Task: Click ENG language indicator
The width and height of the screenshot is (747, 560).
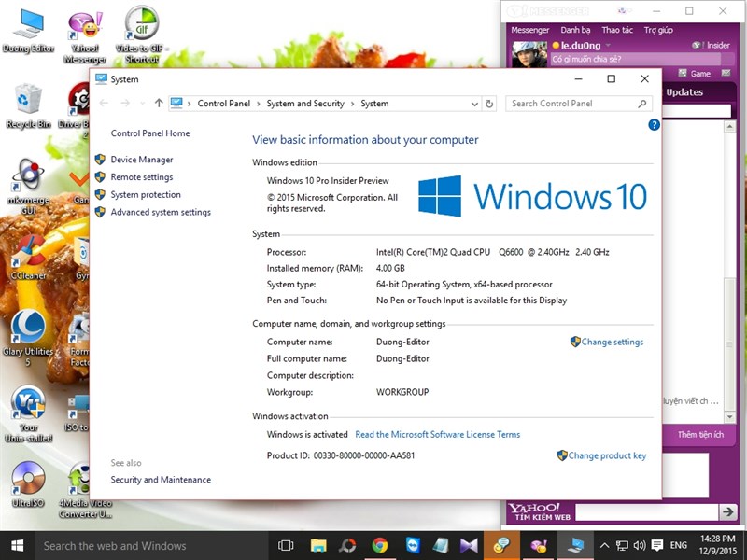Action: point(679,546)
